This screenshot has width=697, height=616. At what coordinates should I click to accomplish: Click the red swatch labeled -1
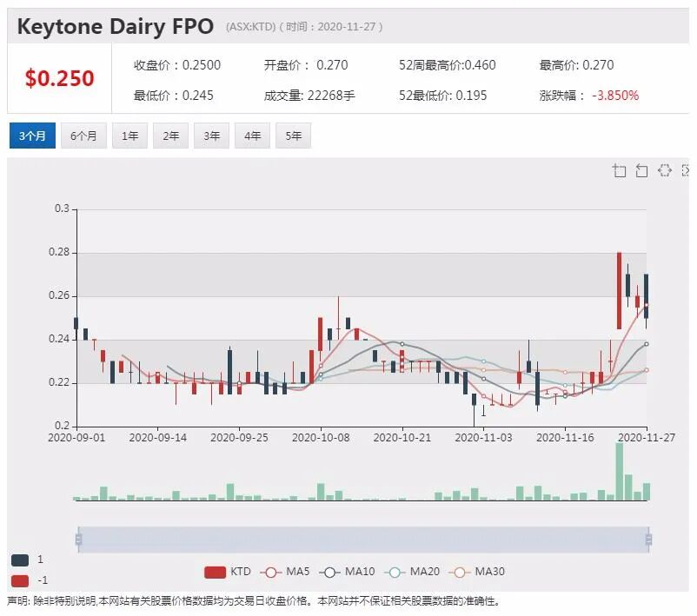pyautogui.click(x=20, y=580)
